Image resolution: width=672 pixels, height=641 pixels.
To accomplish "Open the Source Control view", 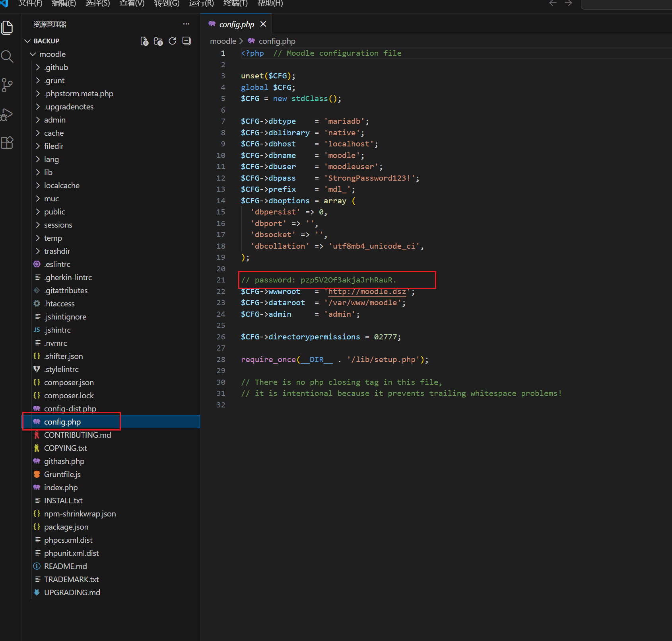I will 8,85.
